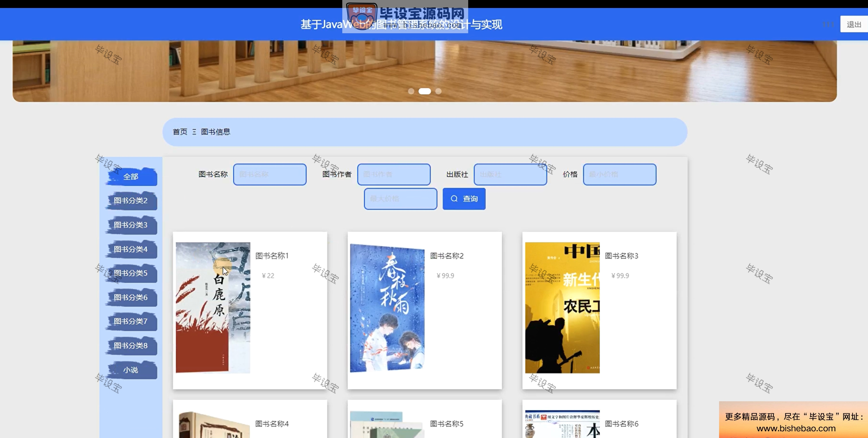
Task: Click magnifier icon in 查询 button
Action: click(x=454, y=199)
